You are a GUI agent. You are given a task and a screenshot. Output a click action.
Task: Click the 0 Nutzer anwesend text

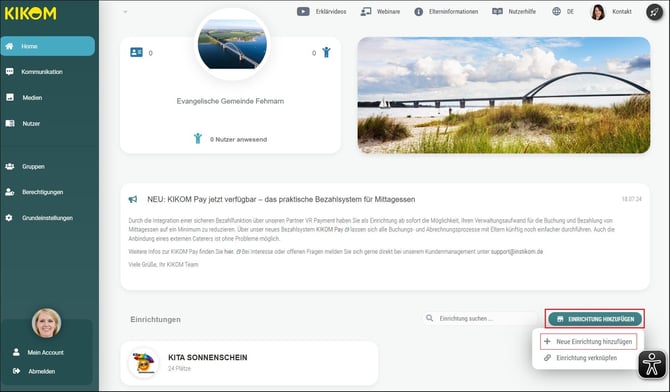pyautogui.click(x=238, y=139)
